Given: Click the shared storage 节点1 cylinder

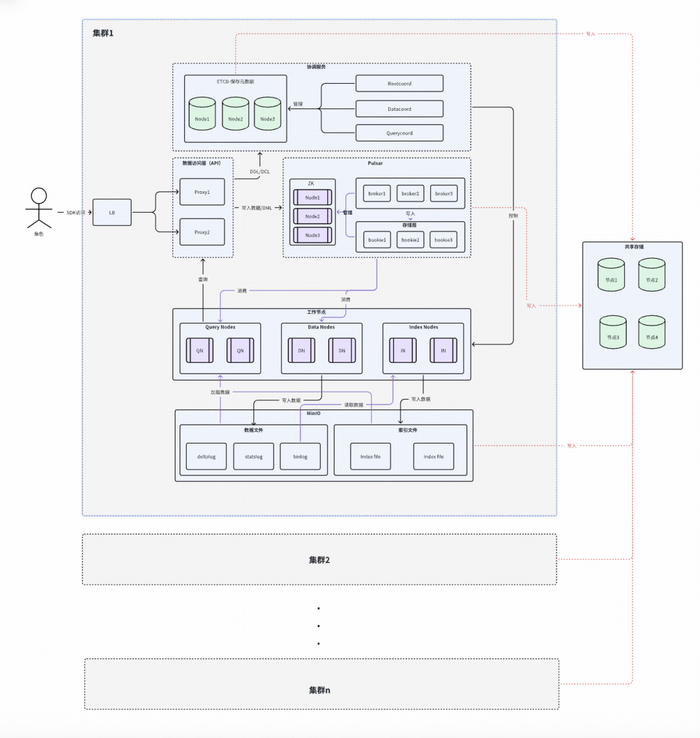Looking at the screenshot, I should (x=611, y=274).
